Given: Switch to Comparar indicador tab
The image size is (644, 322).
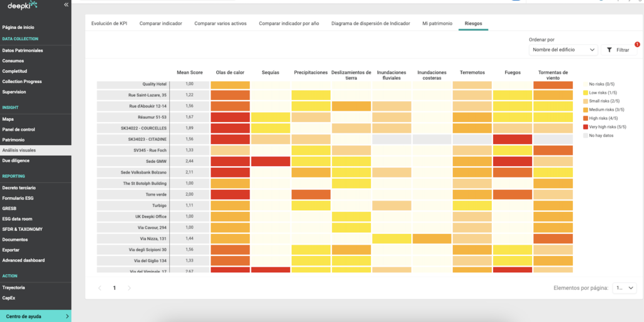Looking at the screenshot, I should point(160,23).
